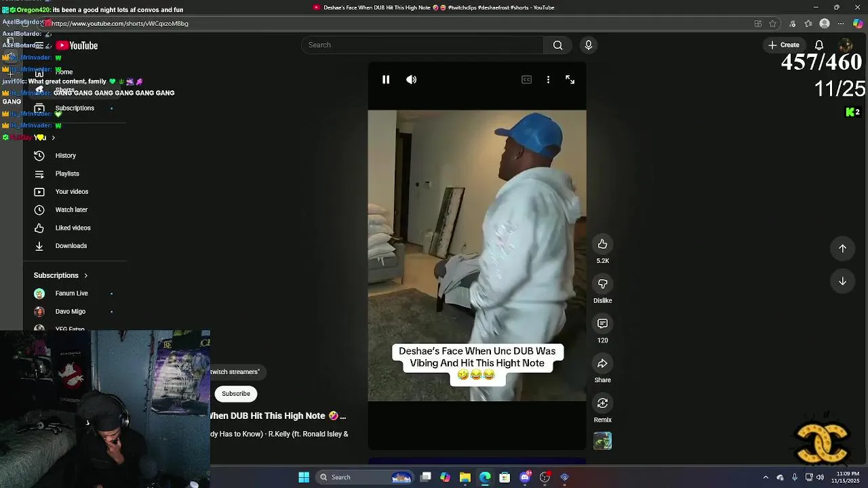
Task: Open Playlists in the sidebar
Action: [66, 174]
